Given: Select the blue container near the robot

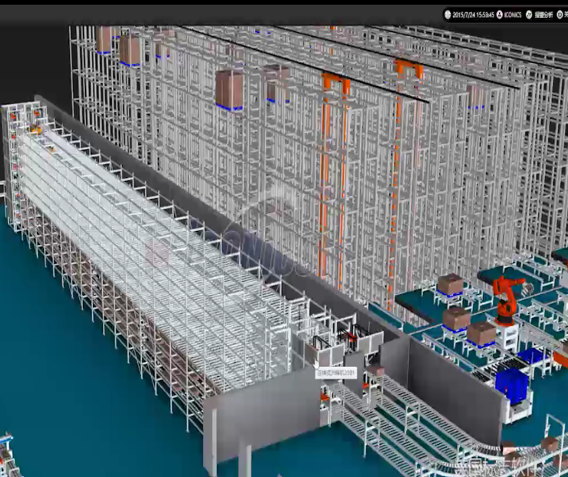Looking at the screenshot, I should click(512, 384).
